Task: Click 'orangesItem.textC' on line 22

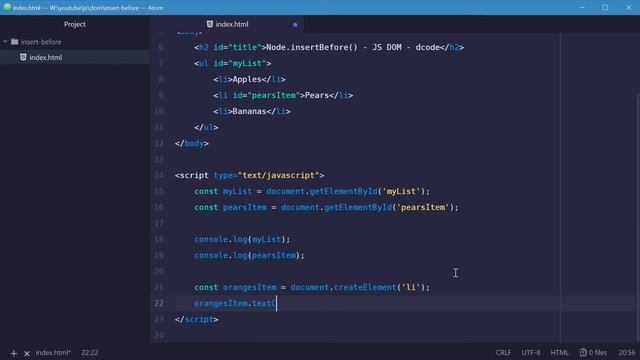Action: coord(235,303)
